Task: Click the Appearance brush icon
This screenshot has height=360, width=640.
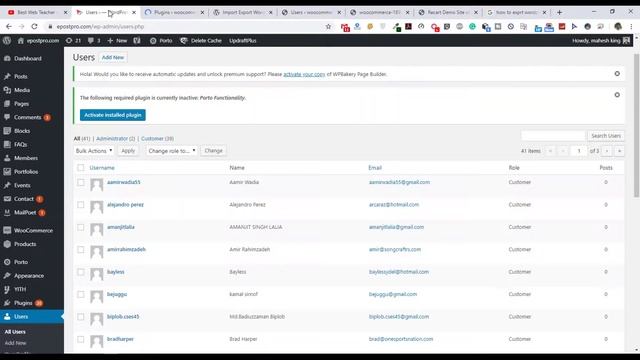Action: pyautogui.click(x=7, y=276)
